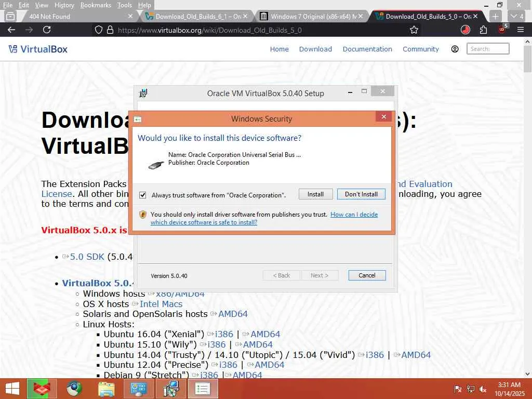Close the Download_Old_Builds_5_0 tab
This screenshot has height=399, width=532.
point(476,16)
